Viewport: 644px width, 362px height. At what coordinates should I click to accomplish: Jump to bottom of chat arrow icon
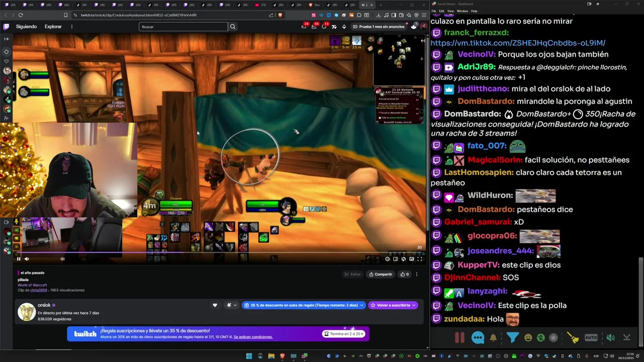click(627, 338)
